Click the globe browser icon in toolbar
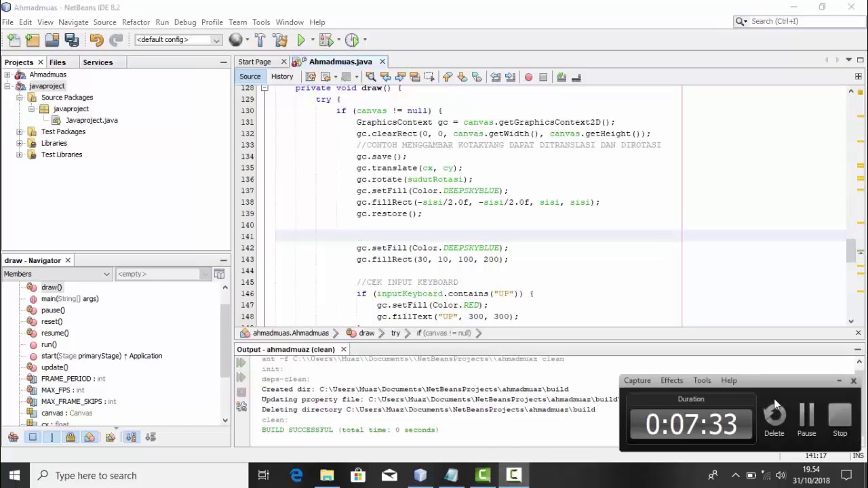The height and width of the screenshot is (488, 868). 235,40
